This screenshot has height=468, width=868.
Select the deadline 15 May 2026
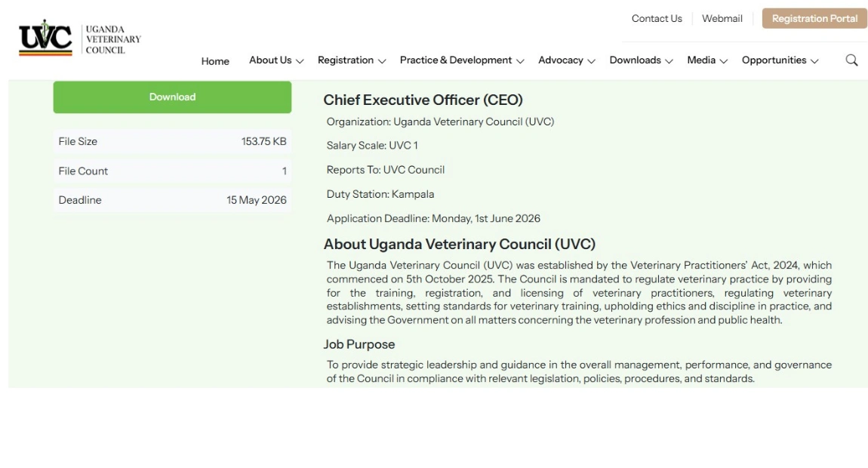point(257,200)
